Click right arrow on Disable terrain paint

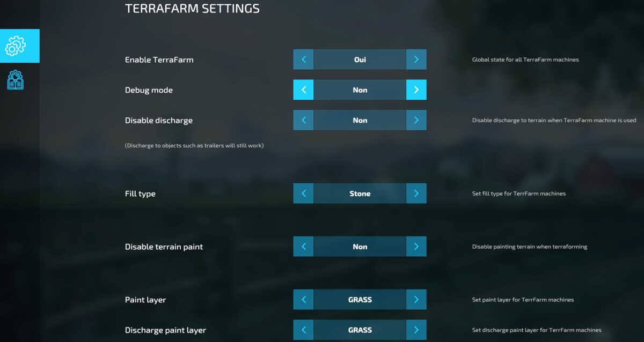tap(416, 247)
